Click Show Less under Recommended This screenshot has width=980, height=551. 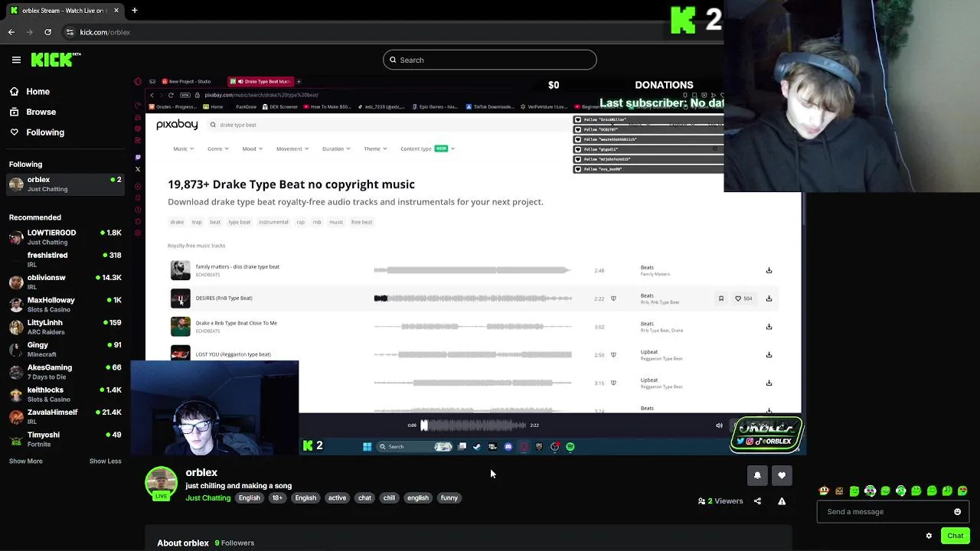[x=105, y=461]
